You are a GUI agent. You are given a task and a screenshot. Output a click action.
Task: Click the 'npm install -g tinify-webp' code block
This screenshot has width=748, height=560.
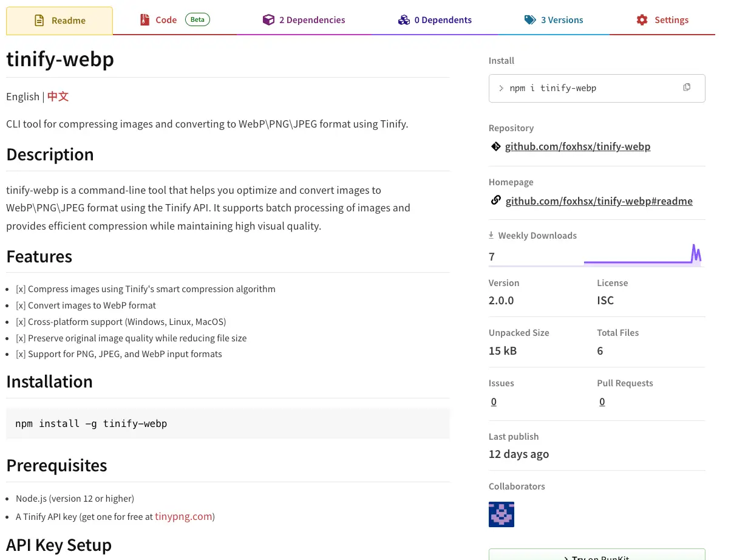tap(228, 423)
